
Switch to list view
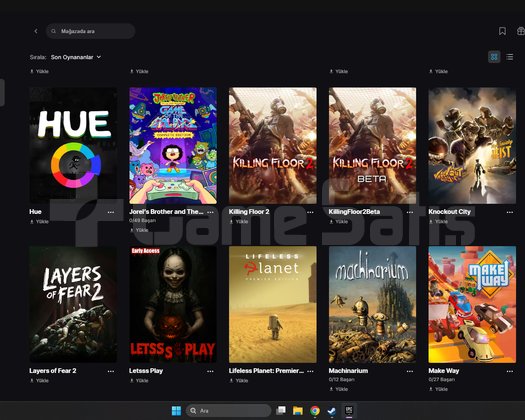[x=510, y=57]
